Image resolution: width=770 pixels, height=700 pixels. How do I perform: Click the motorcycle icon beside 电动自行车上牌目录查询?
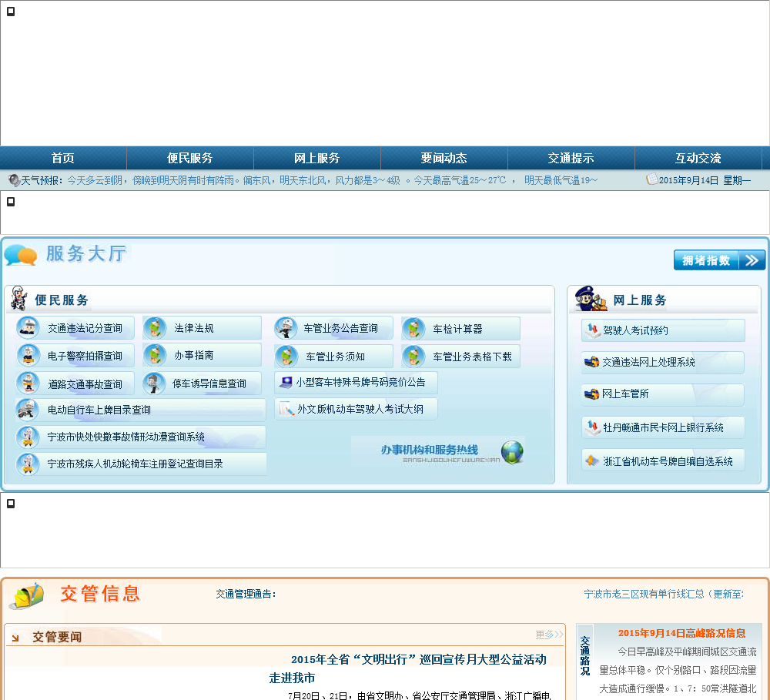[x=27, y=409]
